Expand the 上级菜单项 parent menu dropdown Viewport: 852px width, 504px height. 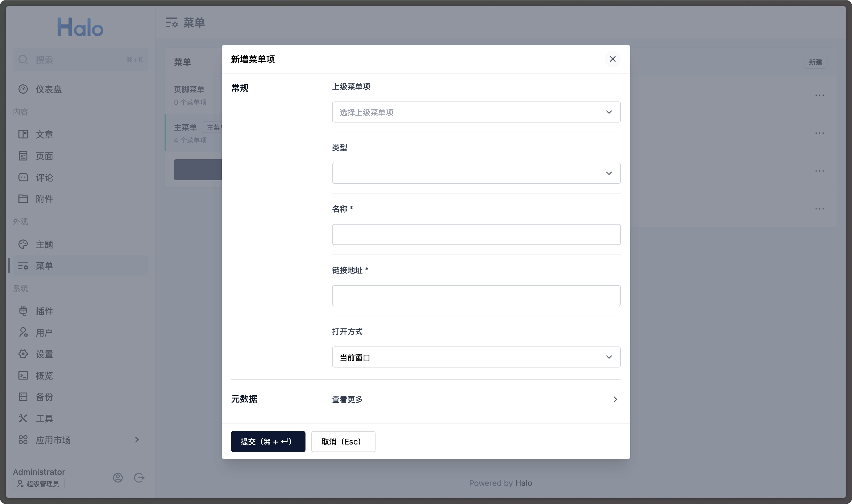pos(476,112)
